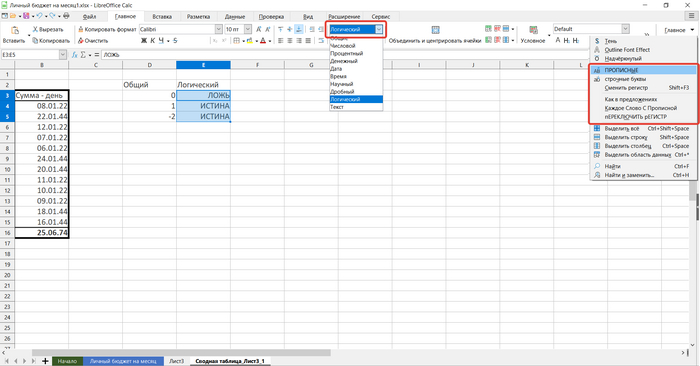
Task: Select sheet tab Личный бюджет на месяц
Action: coord(123,361)
